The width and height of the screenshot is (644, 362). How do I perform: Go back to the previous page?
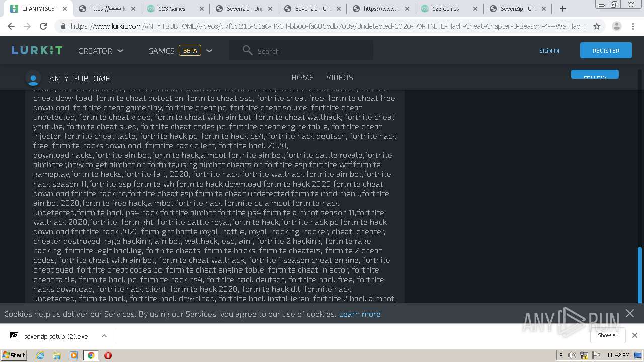coord(11,26)
